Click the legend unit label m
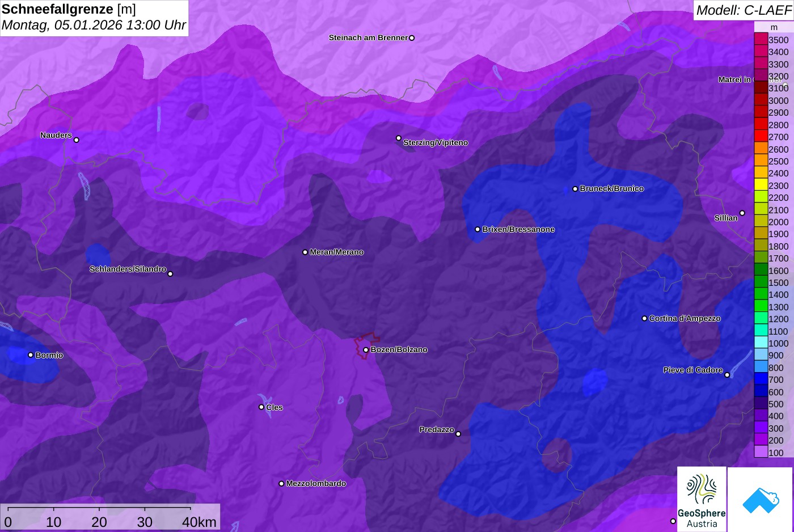The height and width of the screenshot is (532, 794). (774, 27)
